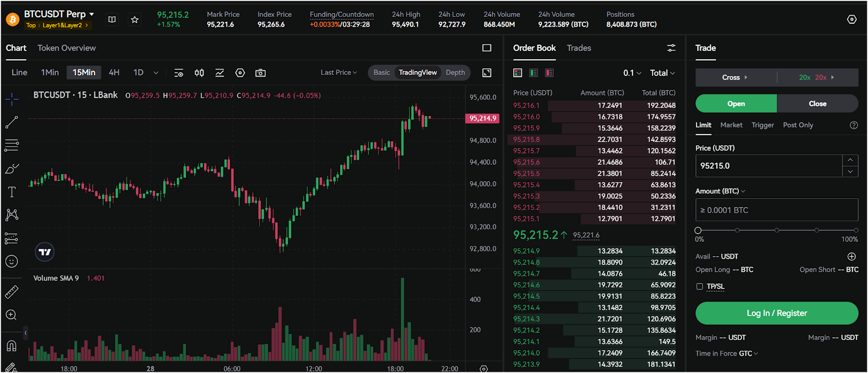868x373 pixels.
Task: Select the horizontal lines Fibonacci tool
Action: pyautogui.click(x=12, y=145)
